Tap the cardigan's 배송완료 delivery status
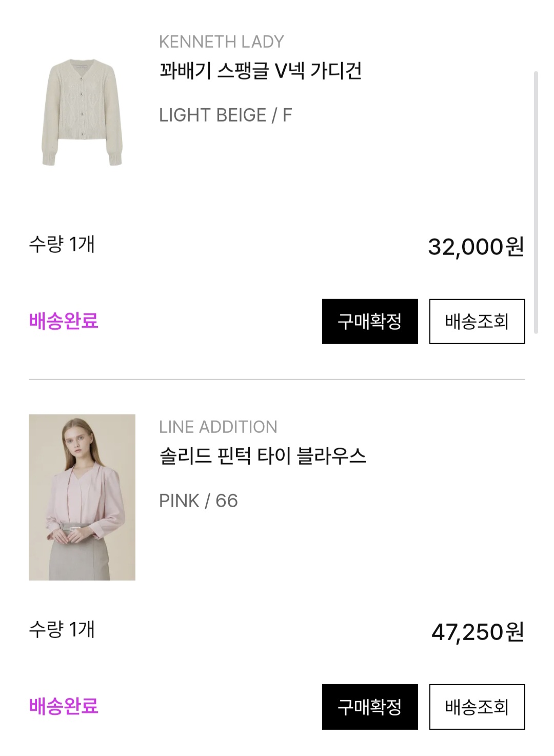The width and height of the screenshot is (554, 756). (64, 321)
